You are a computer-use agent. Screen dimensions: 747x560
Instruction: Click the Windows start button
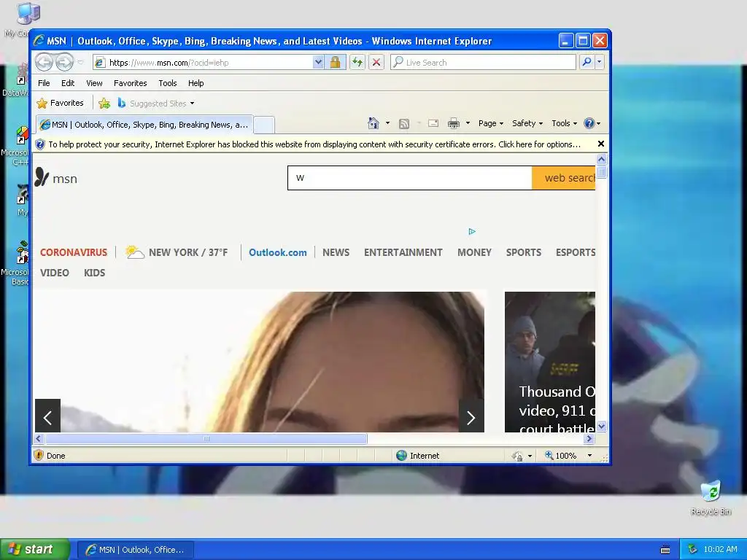(35, 550)
